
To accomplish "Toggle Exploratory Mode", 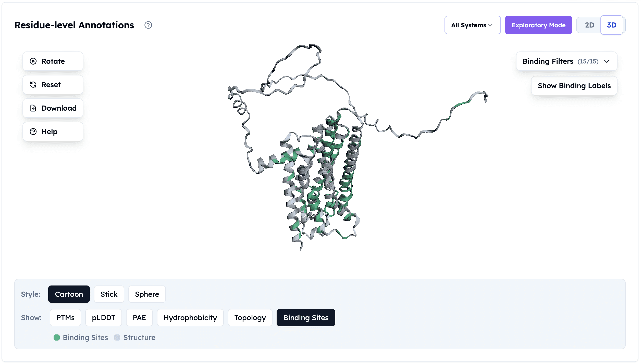I will click(538, 25).
